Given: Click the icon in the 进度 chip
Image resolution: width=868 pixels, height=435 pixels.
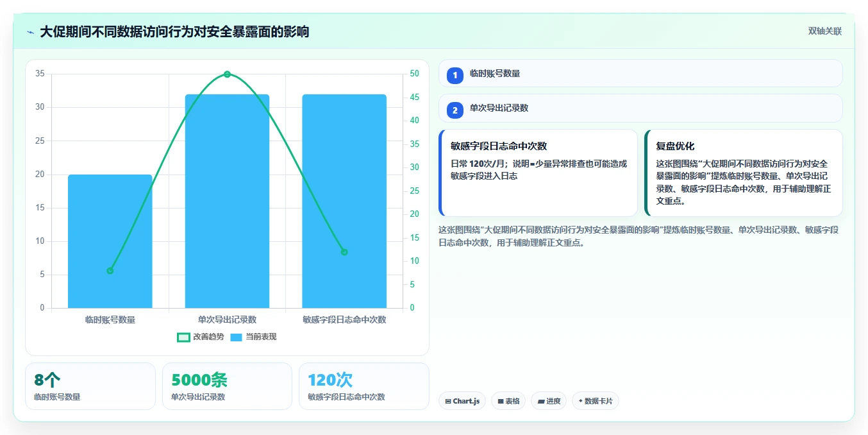Looking at the screenshot, I should click(x=541, y=402).
